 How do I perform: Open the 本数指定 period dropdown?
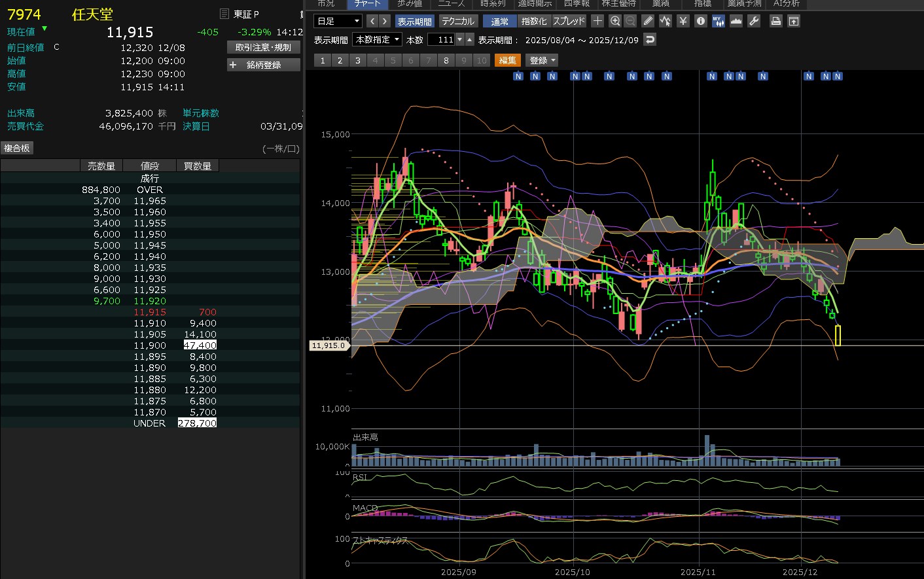tap(378, 40)
